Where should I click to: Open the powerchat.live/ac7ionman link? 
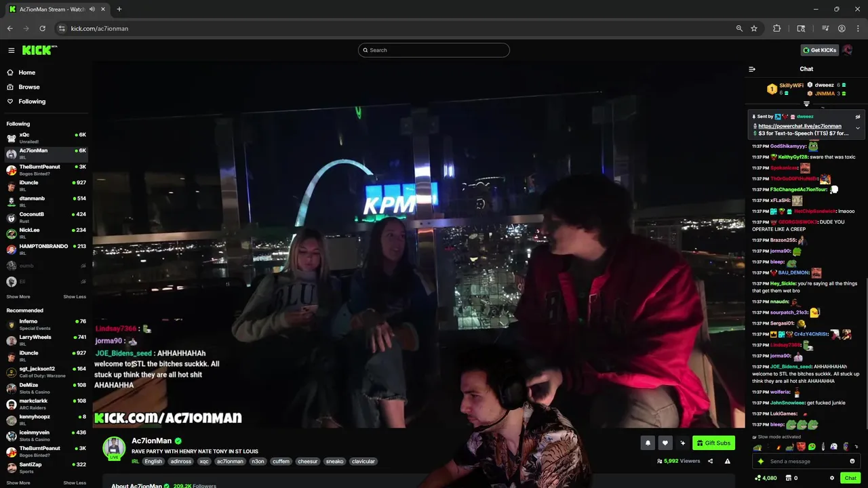(800, 126)
